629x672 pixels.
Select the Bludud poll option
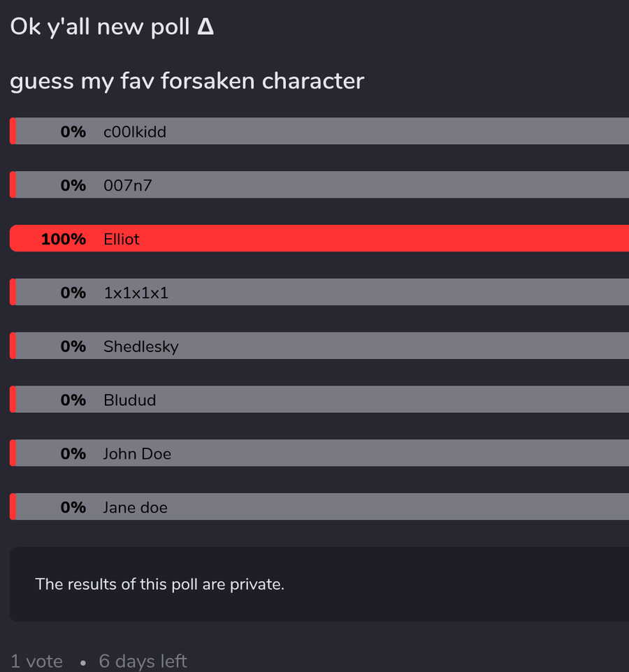tap(319, 400)
